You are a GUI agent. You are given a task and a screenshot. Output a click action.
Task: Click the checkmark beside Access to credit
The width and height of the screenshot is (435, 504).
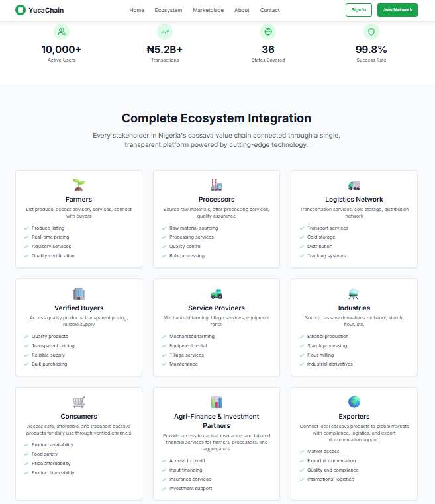(164, 461)
